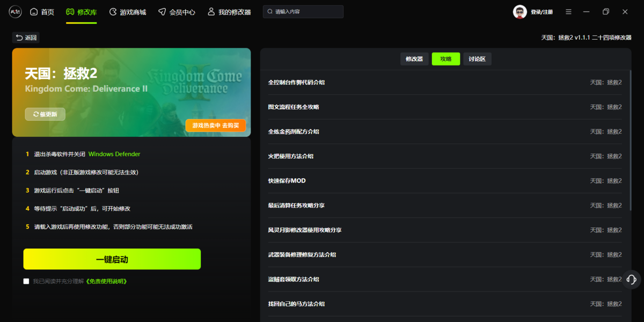This screenshot has width=644, height=322.
Task: Click step 5 请载入游戏后 instruction text
Action: [113, 227]
